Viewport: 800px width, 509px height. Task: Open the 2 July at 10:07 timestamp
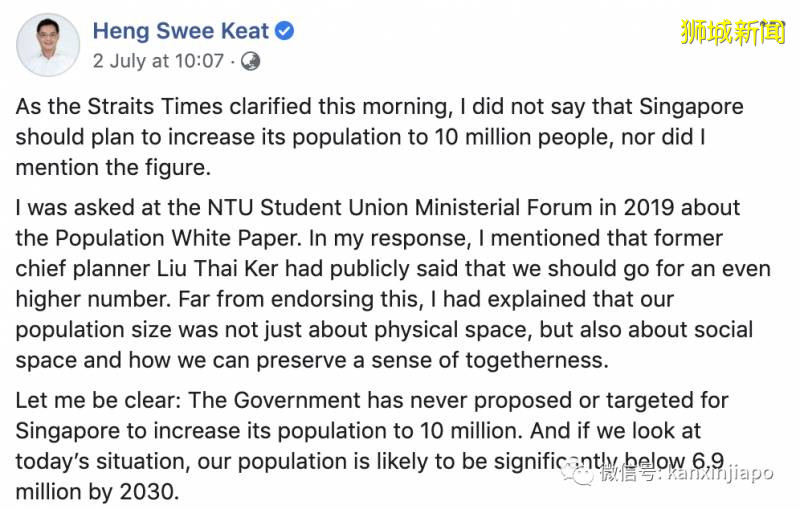click(158, 61)
